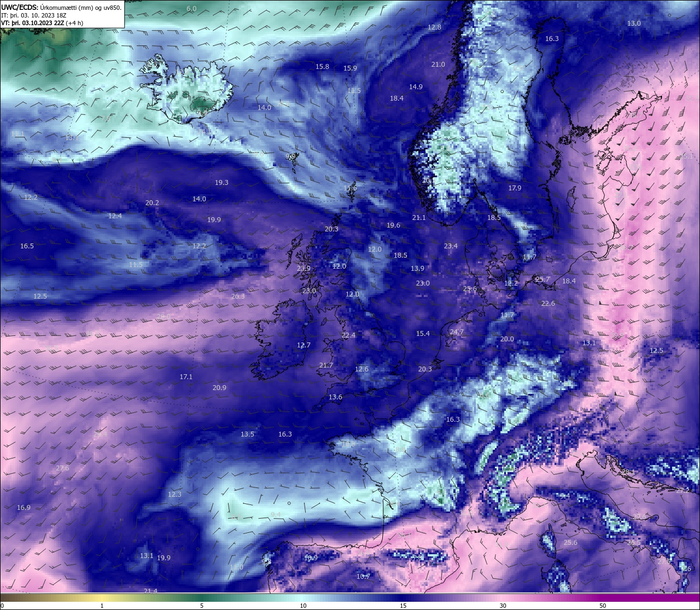Screen dimensions: 700x610
Task: Click the 12.8 value label
Action: click(434, 27)
